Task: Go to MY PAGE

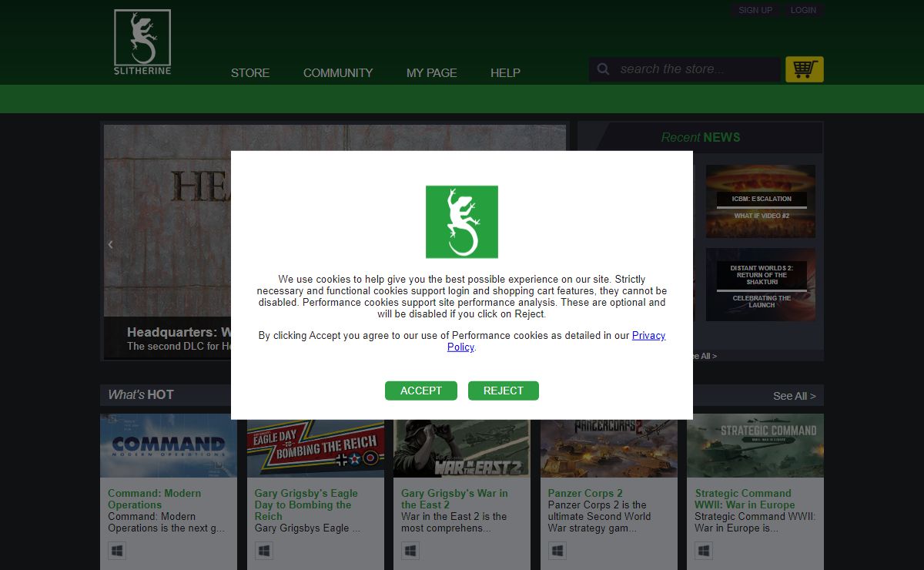Action: pyautogui.click(x=432, y=73)
